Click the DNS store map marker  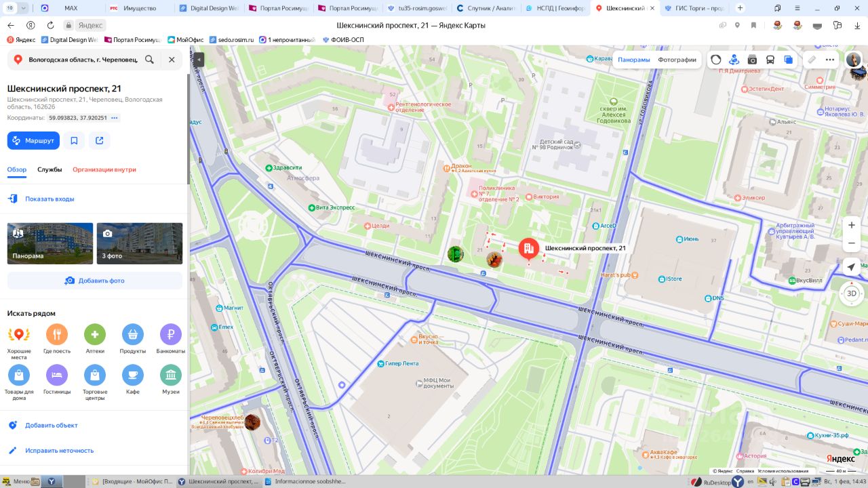(708, 298)
